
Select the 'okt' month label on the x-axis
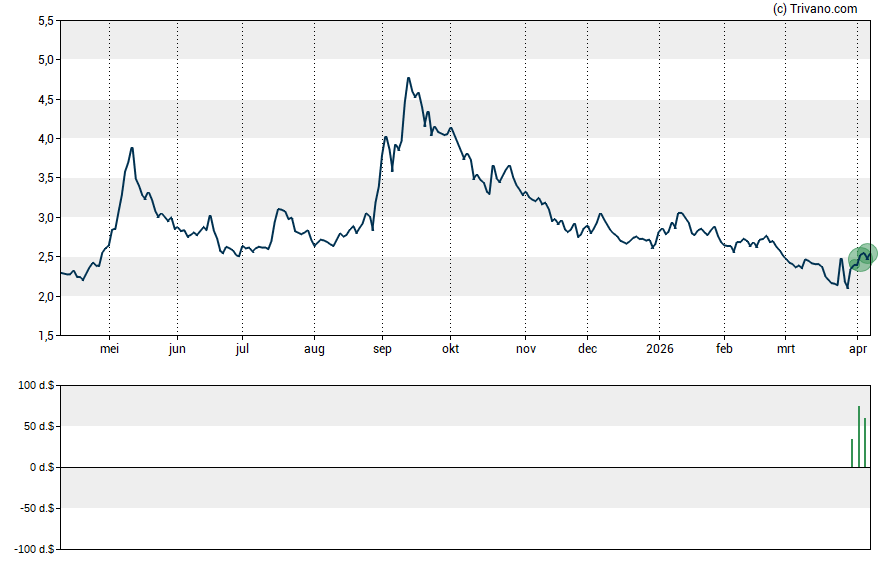pos(450,349)
